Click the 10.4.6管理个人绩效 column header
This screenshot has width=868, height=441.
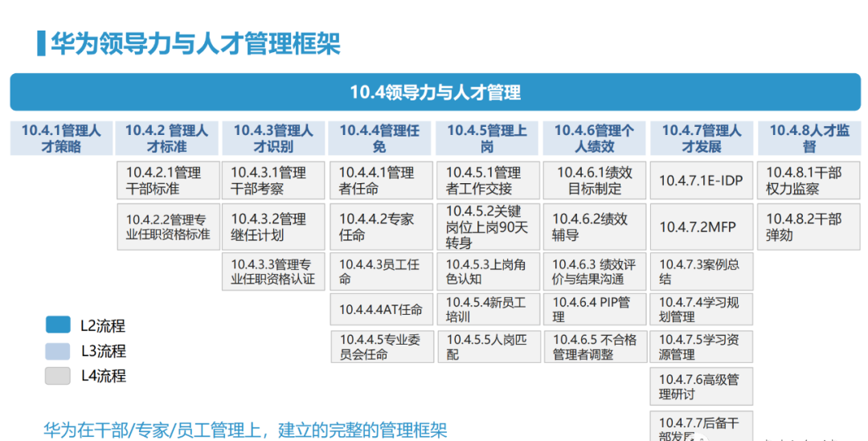(594, 138)
